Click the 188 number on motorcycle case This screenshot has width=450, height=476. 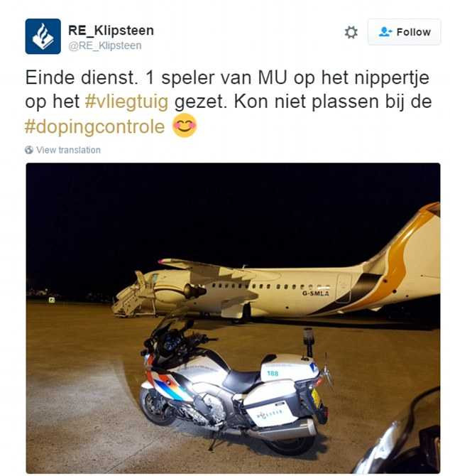point(273,373)
